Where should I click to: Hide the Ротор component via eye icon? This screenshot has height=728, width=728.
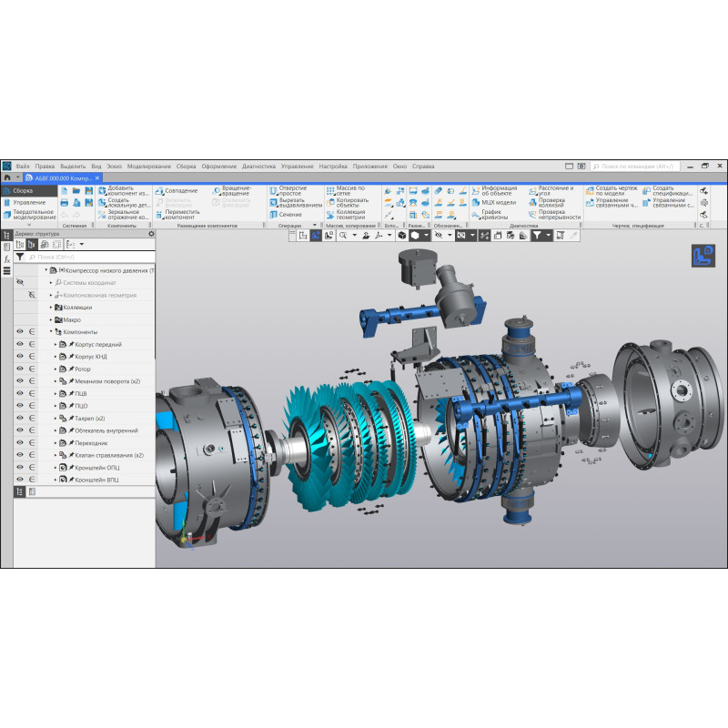20,369
